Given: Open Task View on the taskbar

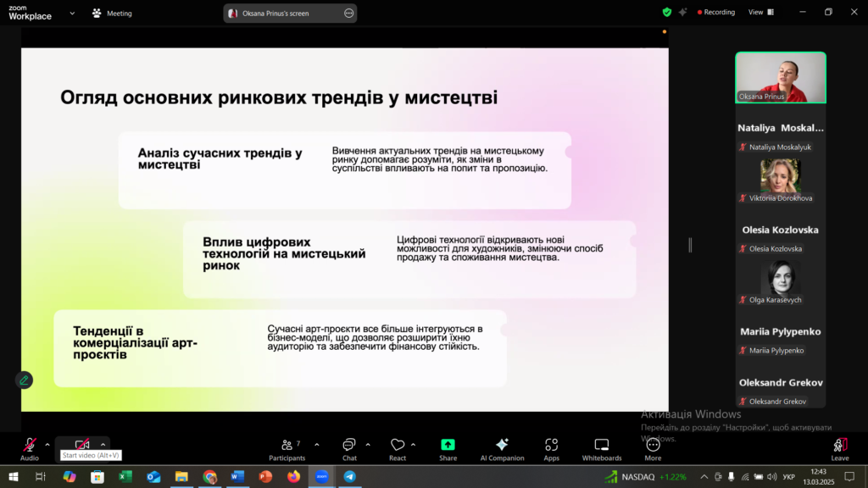Looking at the screenshot, I should click(x=41, y=476).
